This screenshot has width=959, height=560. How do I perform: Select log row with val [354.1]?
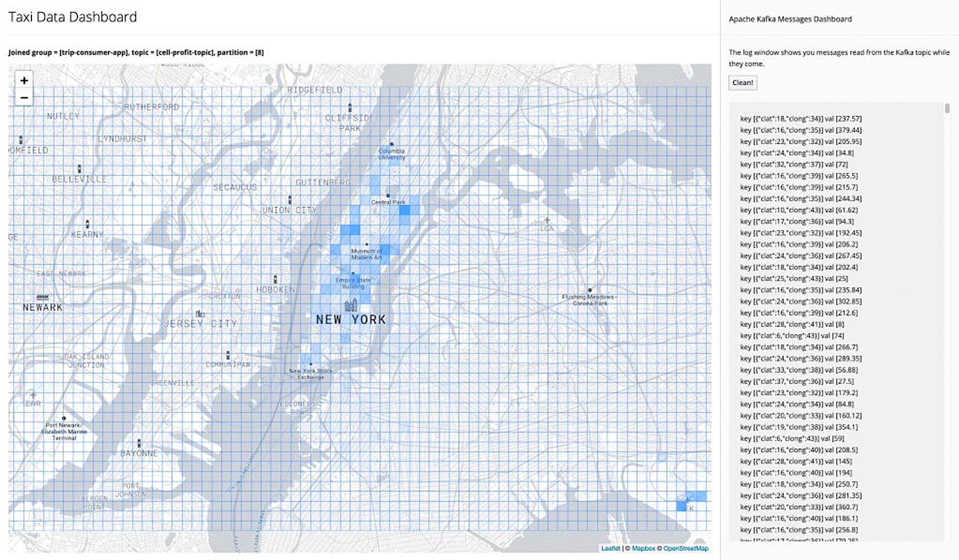point(798,427)
